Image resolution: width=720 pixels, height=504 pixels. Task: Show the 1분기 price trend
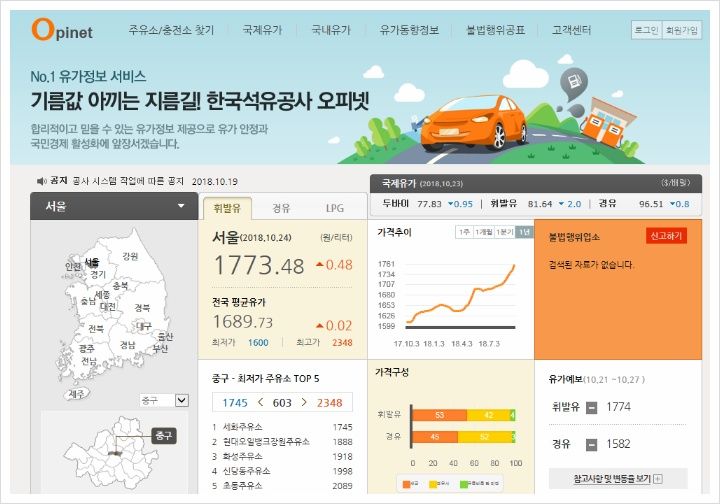505,232
